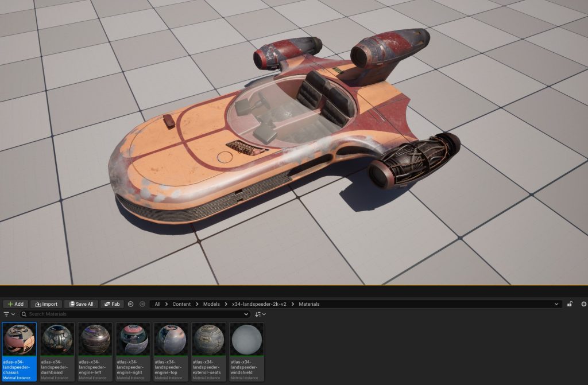
Task: Open saved searches dropdown in search bar
Action: (246, 314)
